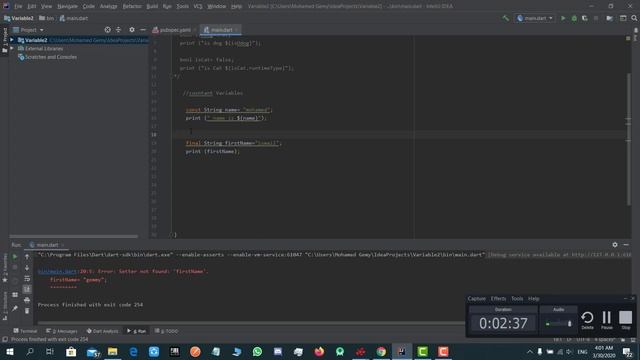Rerun program using Run panel green arrow
Viewport: 640px width, 360px height.
pyautogui.click(x=15, y=257)
